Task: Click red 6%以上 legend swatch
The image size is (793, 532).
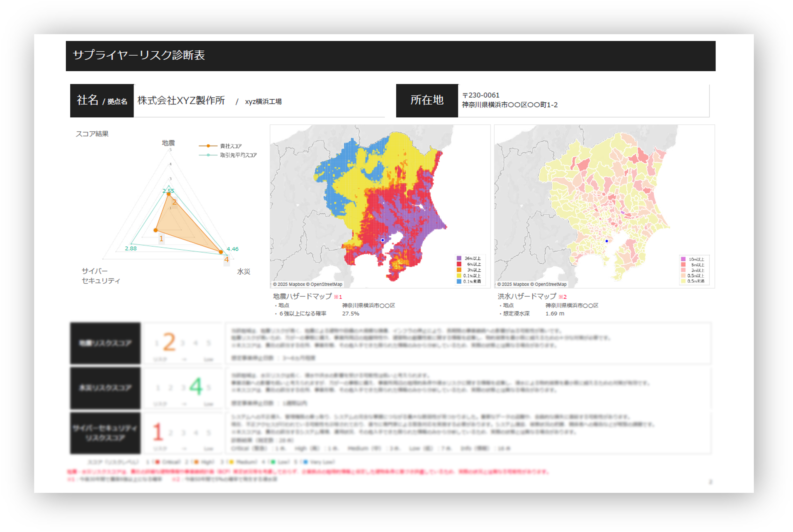Action: 459,264
